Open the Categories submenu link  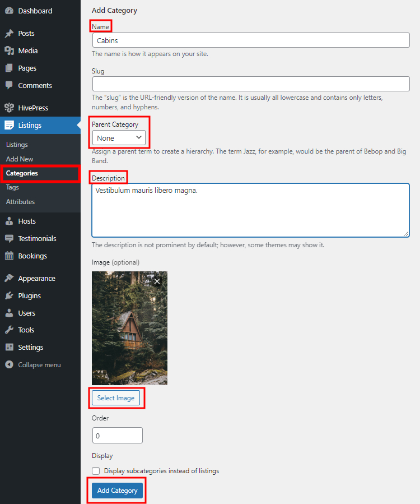click(22, 173)
